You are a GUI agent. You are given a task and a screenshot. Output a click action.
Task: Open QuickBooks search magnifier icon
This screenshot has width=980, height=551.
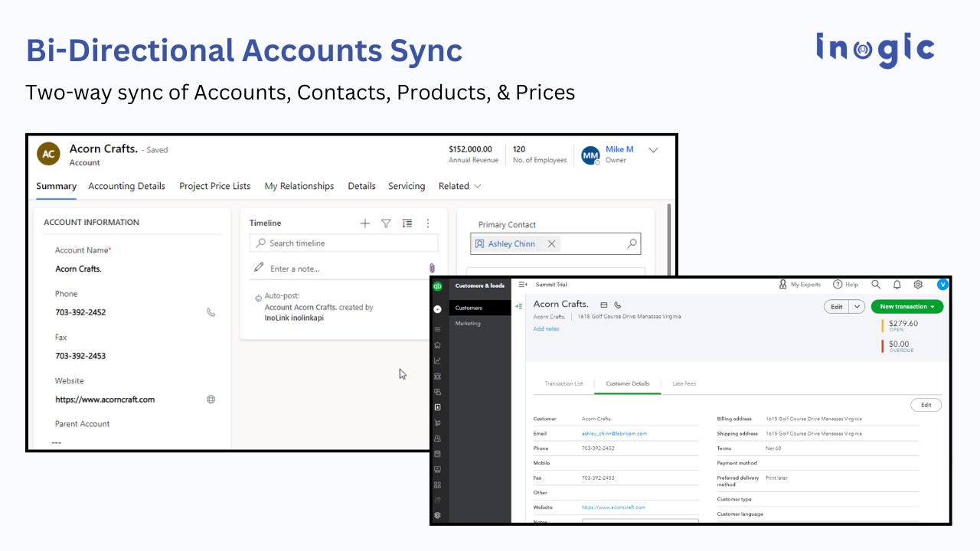point(876,285)
